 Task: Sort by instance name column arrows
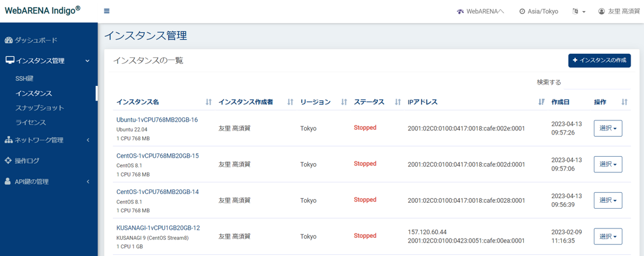point(208,102)
